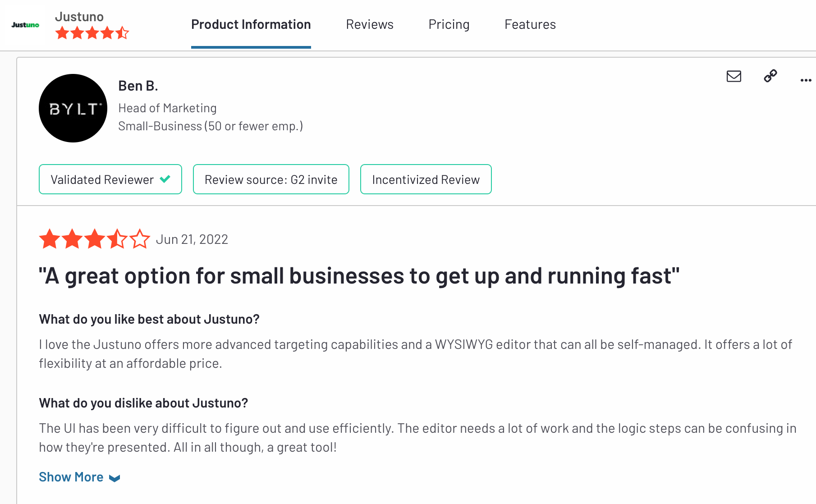Click the header star rating for Justuno
The width and height of the screenshot is (816, 504).
(92, 33)
